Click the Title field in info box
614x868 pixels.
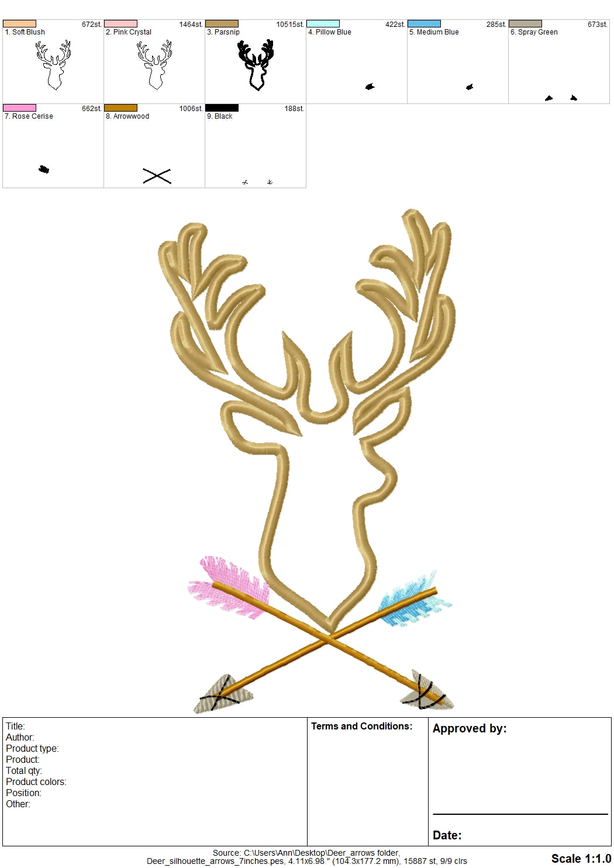(16, 727)
